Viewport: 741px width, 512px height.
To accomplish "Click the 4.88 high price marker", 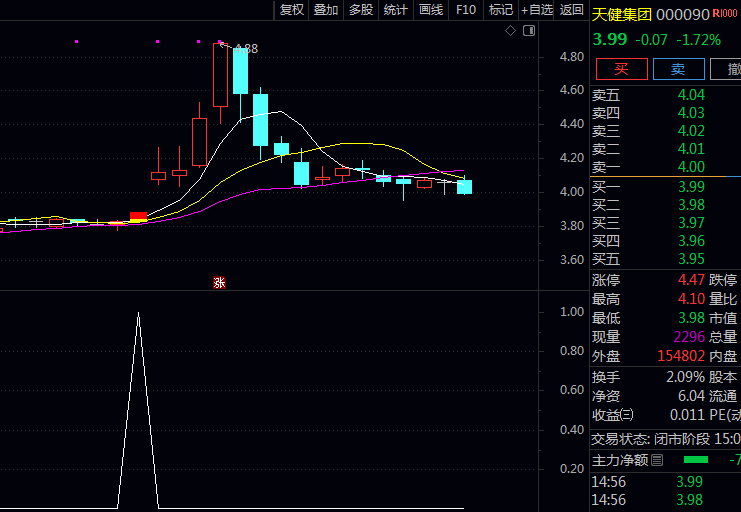I will (245, 48).
